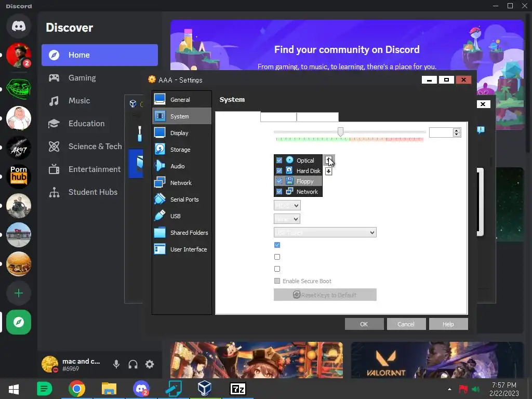Uncheck the Optical boot device checkbox
The height and width of the screenshot is (399, 532).
click(279, 160)
